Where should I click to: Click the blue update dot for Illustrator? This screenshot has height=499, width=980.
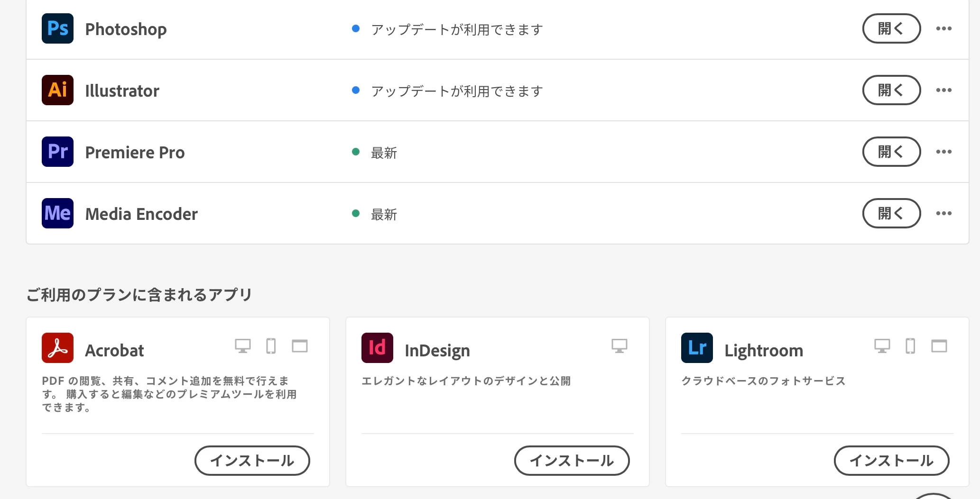pos(356,90)
